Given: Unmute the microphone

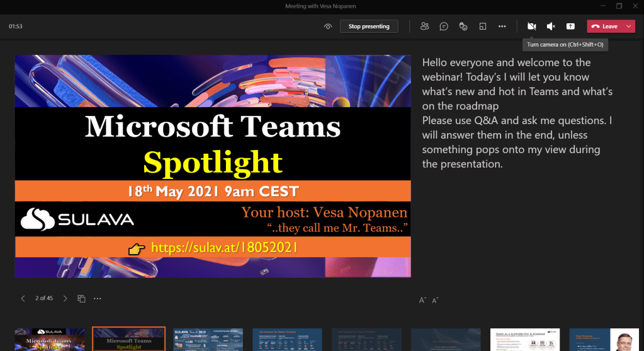Looking at the screenshot, I should (551, 26).
